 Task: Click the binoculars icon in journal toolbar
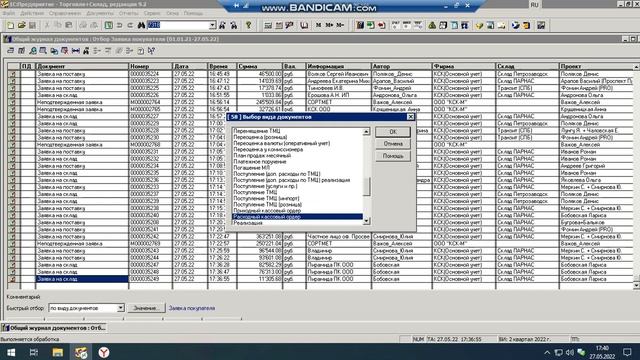coord(86,51)
